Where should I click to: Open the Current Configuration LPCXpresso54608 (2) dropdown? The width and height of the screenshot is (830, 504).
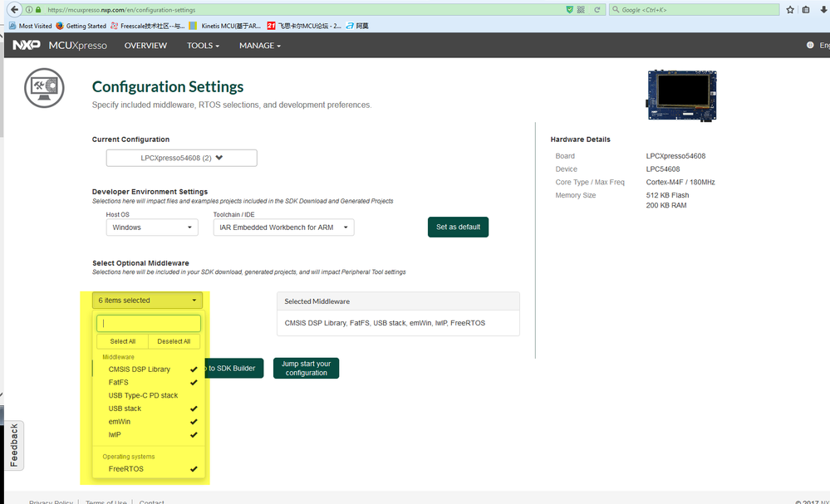click(x=182, y=158)
